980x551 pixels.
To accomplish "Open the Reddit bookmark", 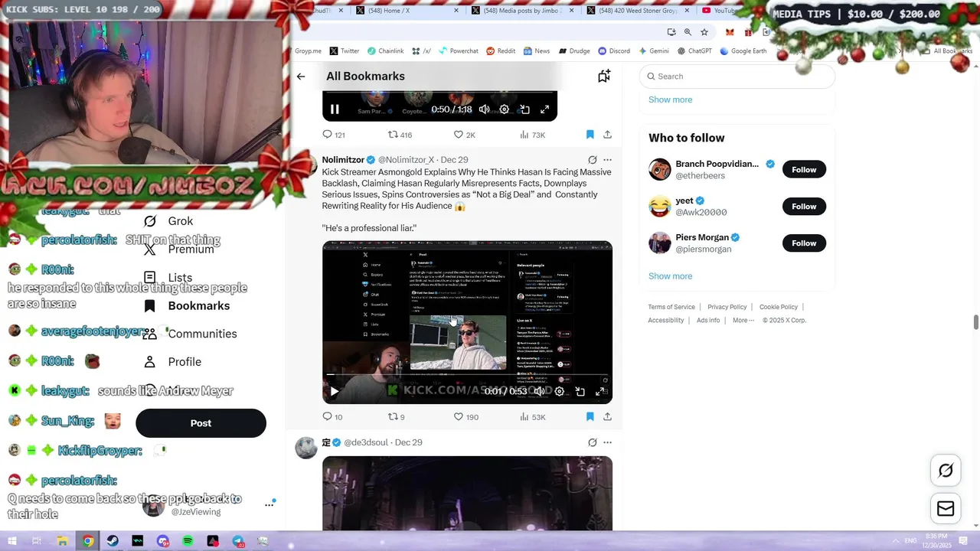I will pyautogui.click(x=501, y=51).
